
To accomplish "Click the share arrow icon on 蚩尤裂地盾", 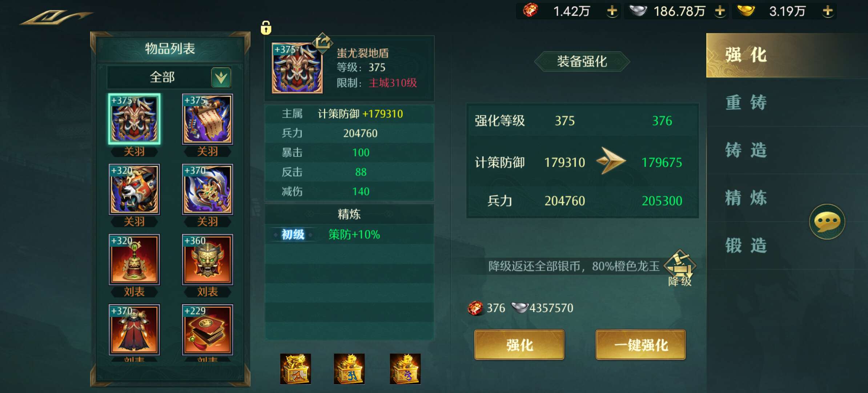I will pyautogui.click(x=322, y=43).
